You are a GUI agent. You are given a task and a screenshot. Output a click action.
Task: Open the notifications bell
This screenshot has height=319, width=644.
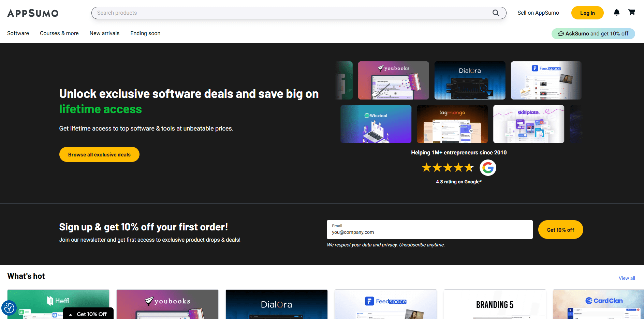pos(616,13)
